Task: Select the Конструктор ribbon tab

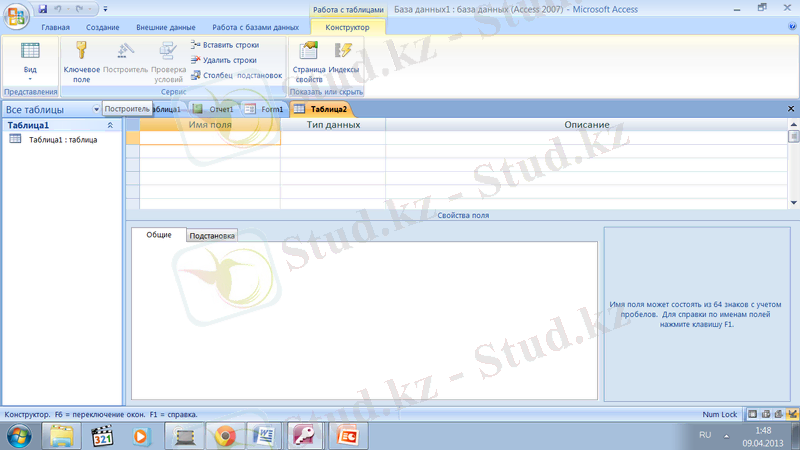Action: tap(347, 28)
